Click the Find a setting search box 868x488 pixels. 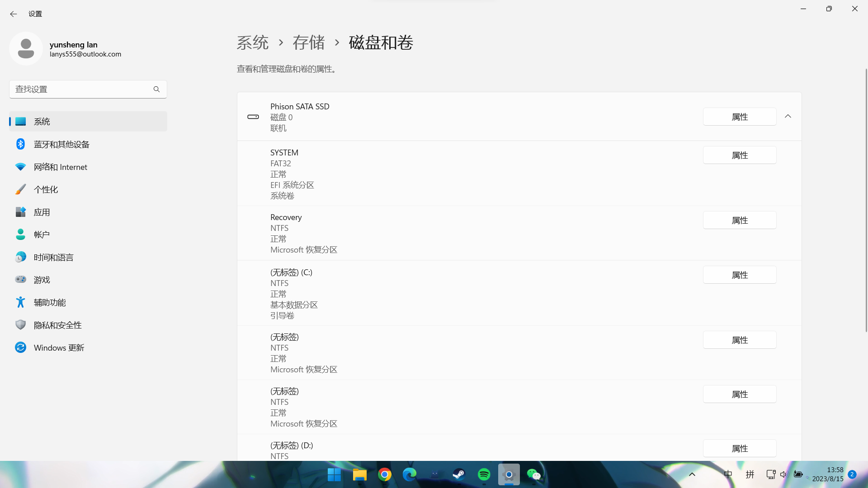tap(81, 89)
